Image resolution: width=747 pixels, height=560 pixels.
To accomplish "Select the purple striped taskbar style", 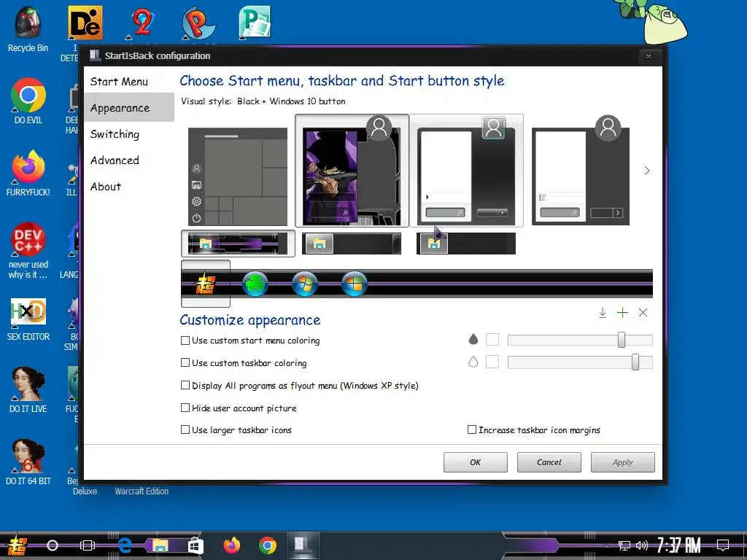I will pyautogui.click(x=238, y=244).
